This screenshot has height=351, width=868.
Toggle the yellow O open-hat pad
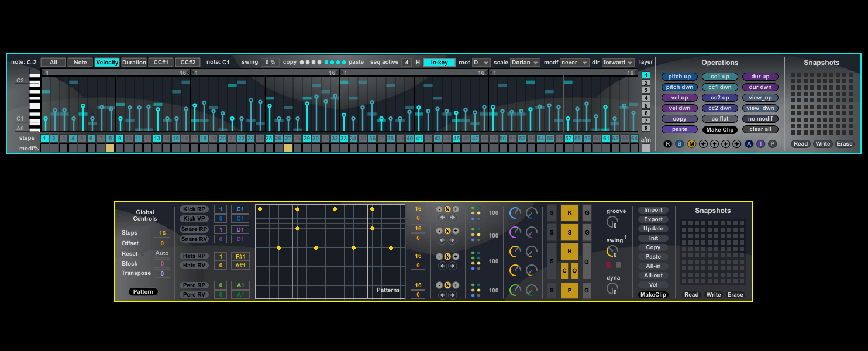[x=574, y=271]
